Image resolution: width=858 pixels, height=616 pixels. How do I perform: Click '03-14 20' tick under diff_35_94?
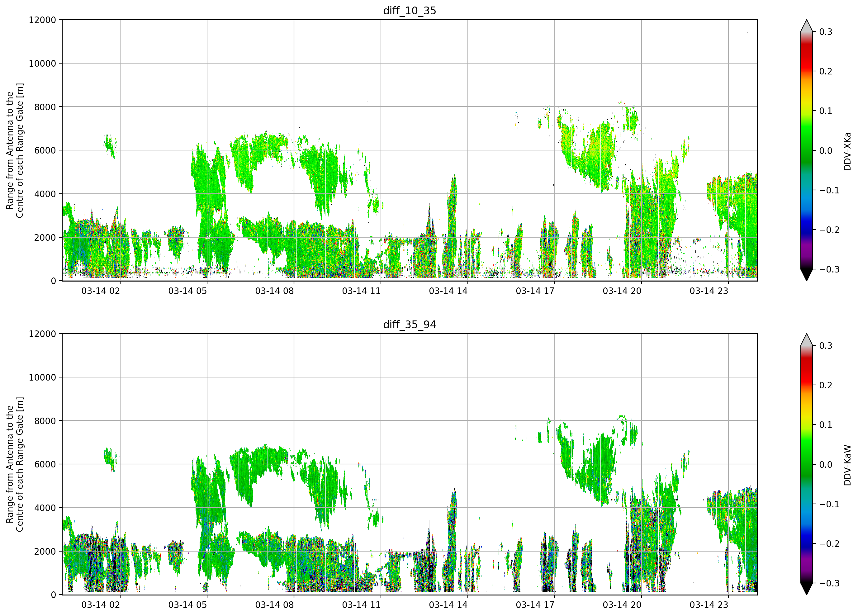622,605
